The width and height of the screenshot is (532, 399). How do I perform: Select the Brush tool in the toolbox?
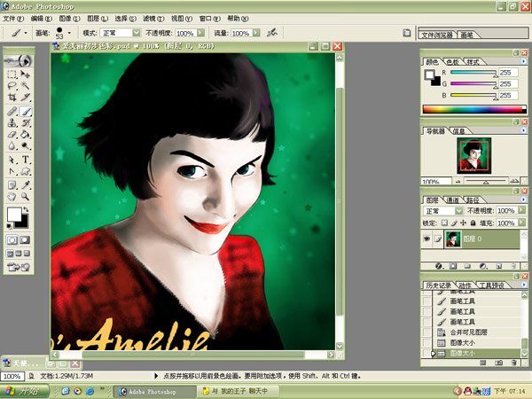[26, 112]
